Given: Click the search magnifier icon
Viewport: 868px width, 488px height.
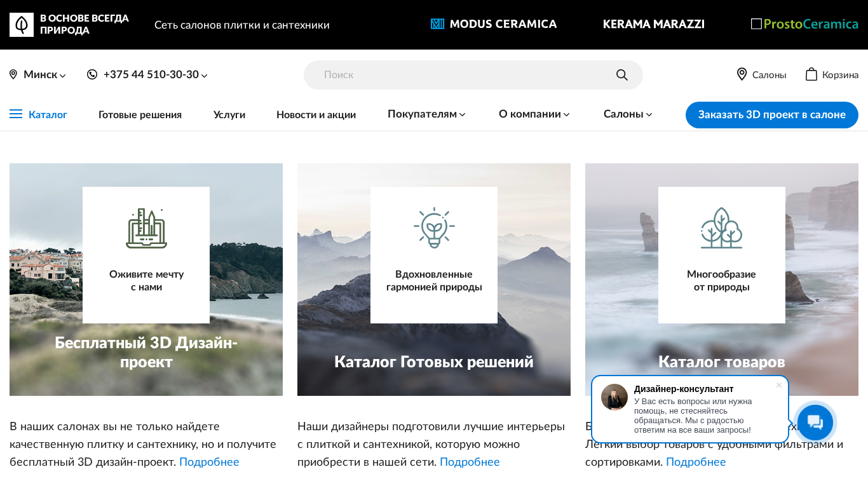Looking at the screenshot, I should click(622, 75).
